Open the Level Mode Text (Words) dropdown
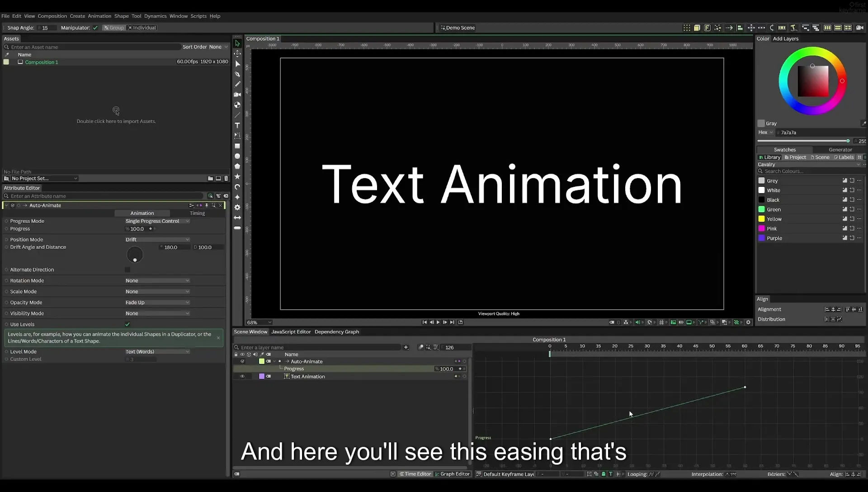 point(157,352)
